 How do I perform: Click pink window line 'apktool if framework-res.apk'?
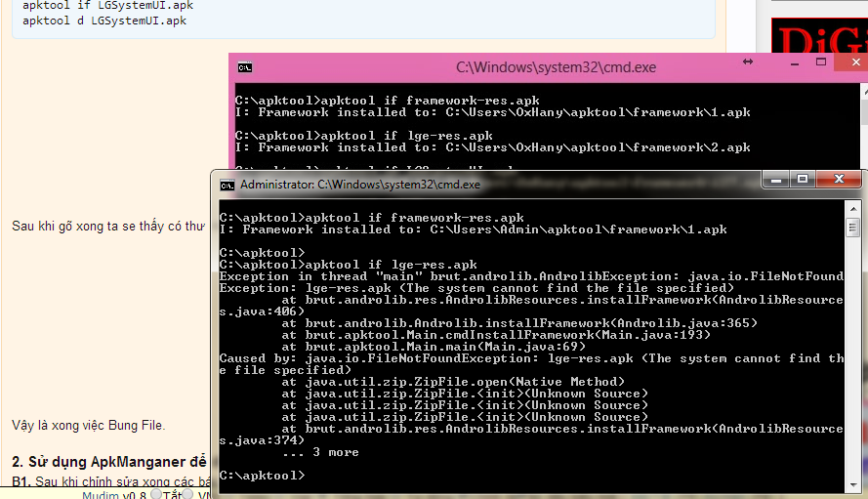pos(387,101)
